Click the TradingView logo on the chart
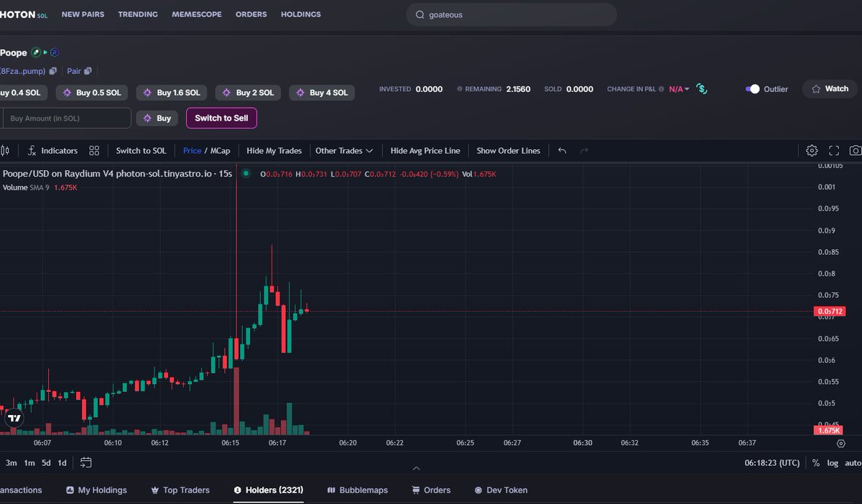The image size is (862, 504). coord(14,418)
